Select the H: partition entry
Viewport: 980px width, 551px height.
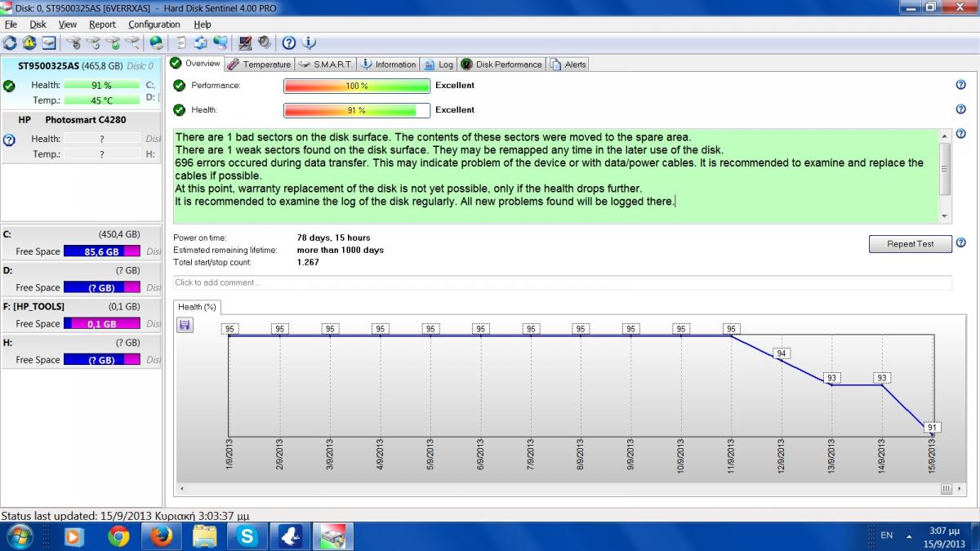coord(82,351)
